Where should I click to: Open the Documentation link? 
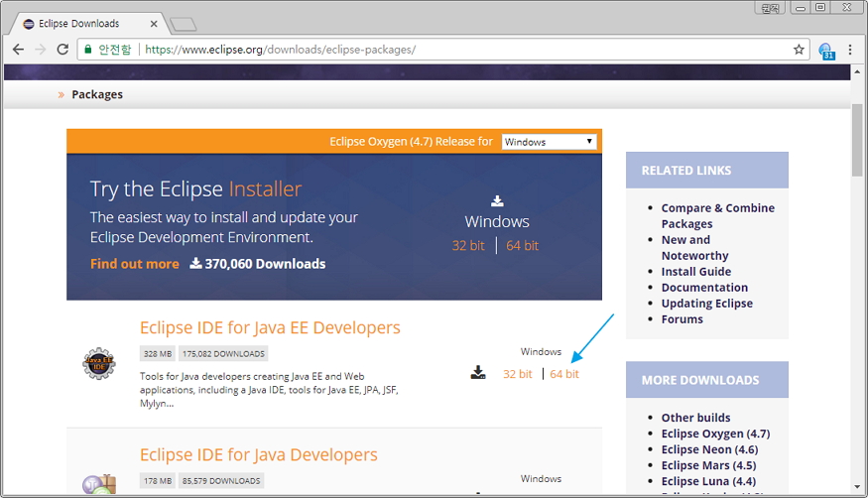pos(704,288)
